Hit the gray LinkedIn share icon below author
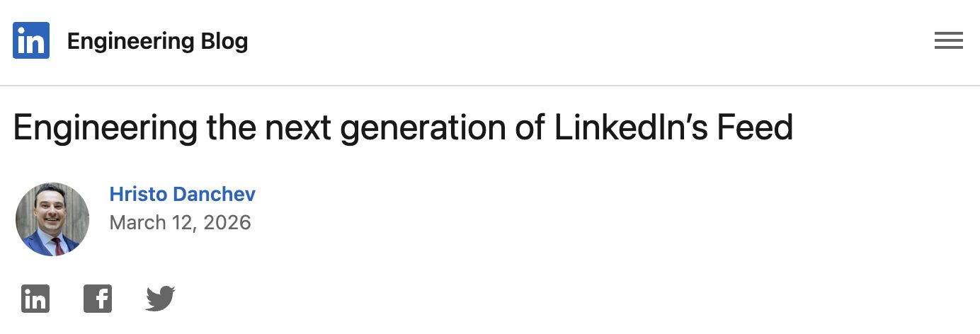 click(35, 299)
